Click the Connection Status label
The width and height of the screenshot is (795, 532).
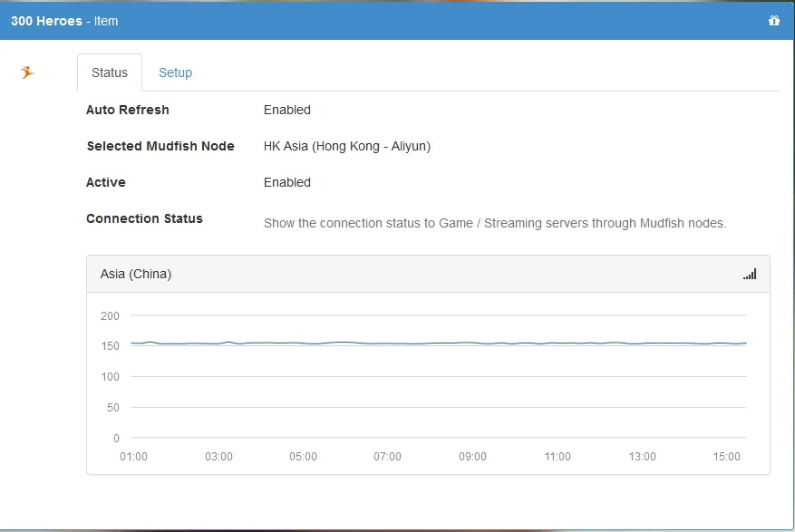[x=144, y=218]
